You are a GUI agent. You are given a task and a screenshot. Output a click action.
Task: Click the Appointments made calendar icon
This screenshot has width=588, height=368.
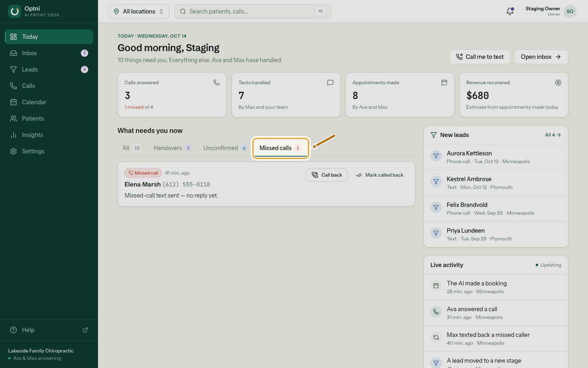click(x=444, y=83)
